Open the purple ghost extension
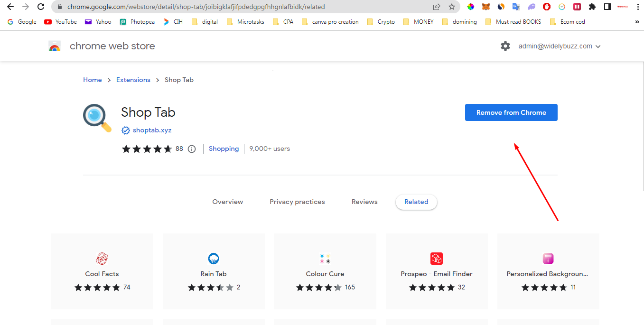 [531, 7]
